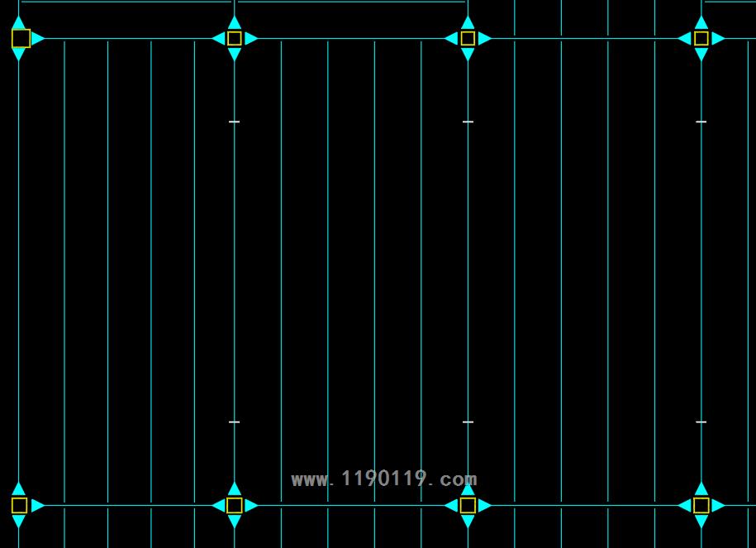Click right-pointing arrow of third bottom-row node
This screenshot has width=756, height=548.
coord(484,506)
